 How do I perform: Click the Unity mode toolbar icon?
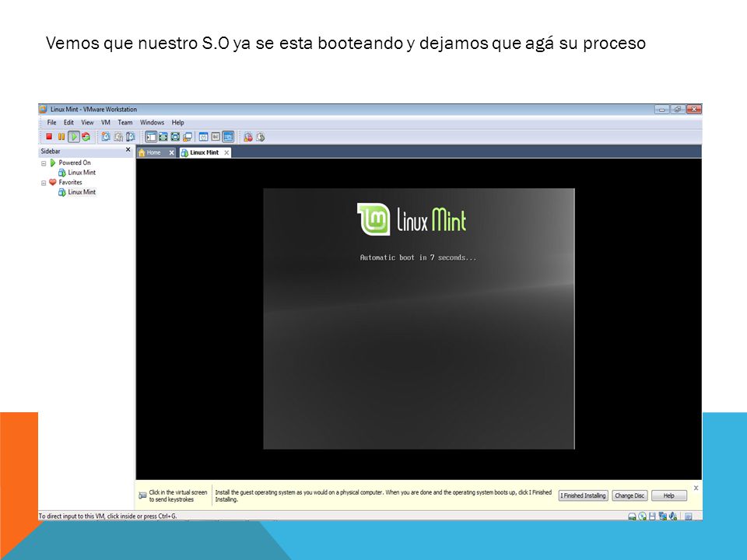click(188, 137)
